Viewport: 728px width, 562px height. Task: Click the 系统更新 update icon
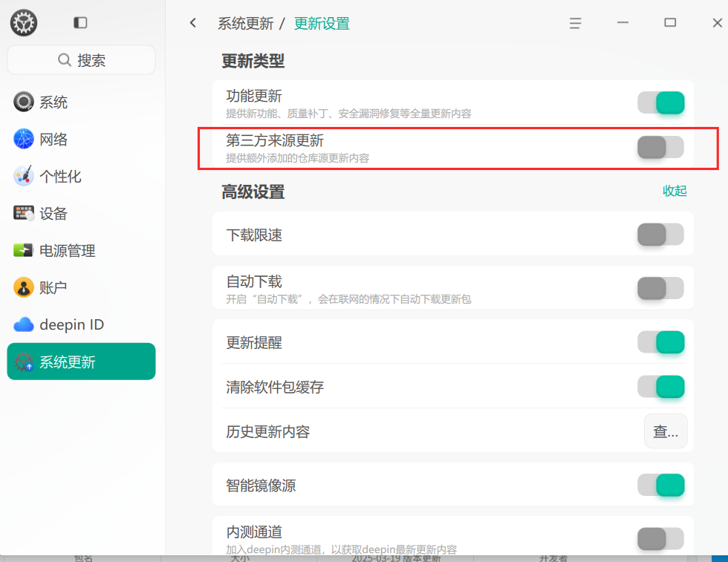click(23, 362)
